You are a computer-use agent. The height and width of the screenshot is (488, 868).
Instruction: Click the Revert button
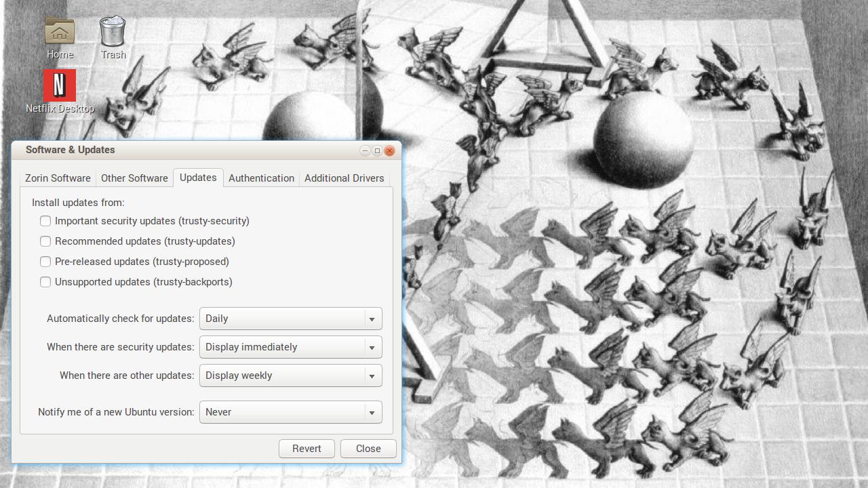[307, 449]
